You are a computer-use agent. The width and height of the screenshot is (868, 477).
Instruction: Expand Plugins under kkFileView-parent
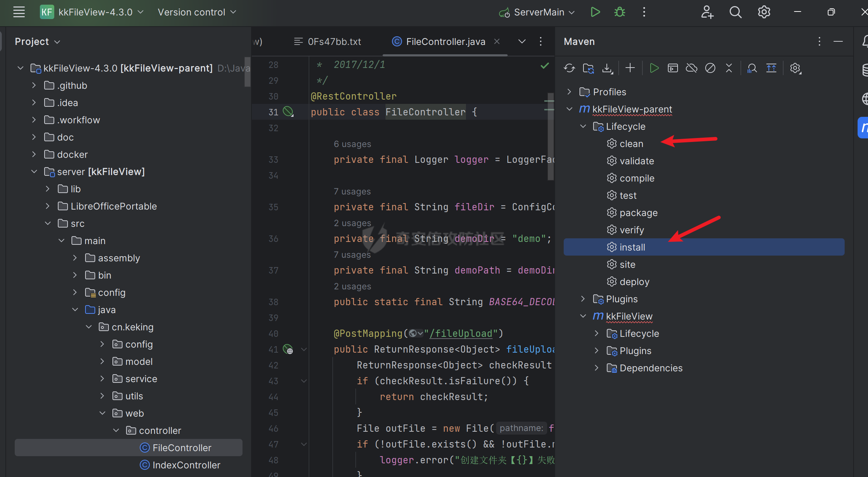[x=583, y=299]
